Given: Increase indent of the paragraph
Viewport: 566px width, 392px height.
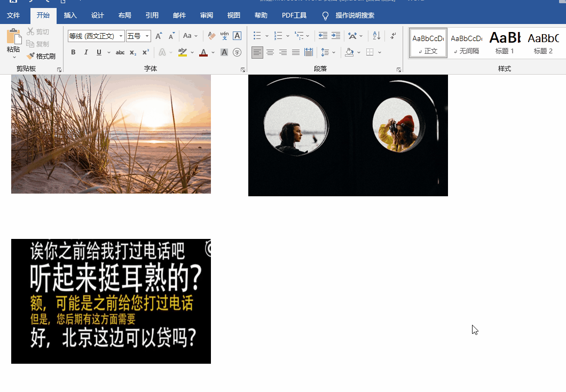Looking at the screenshot, I should coord(335,36).
